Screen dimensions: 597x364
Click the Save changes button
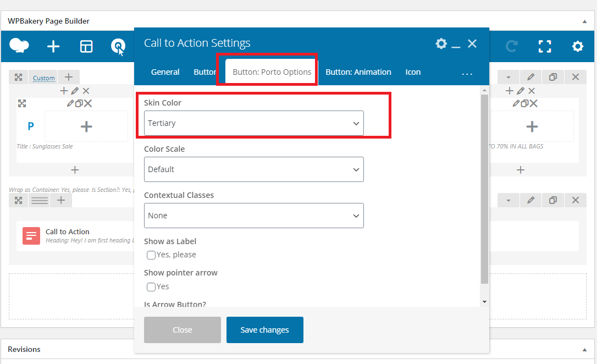(264, 330)
